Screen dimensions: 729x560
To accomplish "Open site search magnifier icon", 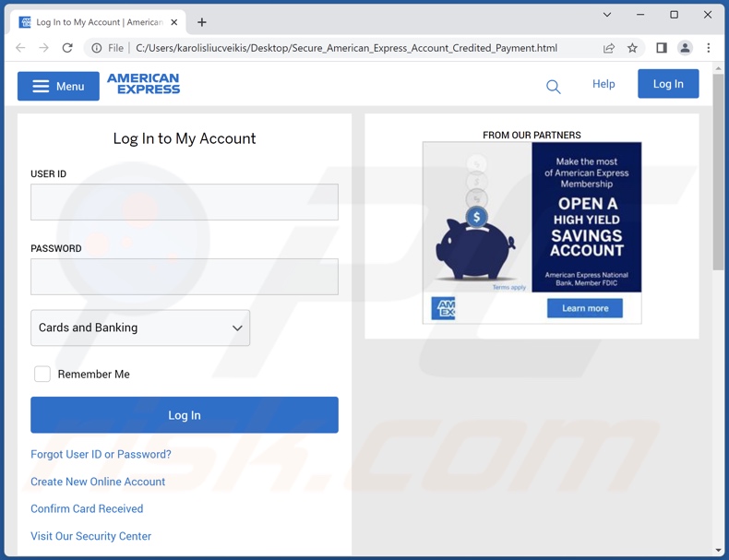I will pyautogui.click(x=553, y=87).
